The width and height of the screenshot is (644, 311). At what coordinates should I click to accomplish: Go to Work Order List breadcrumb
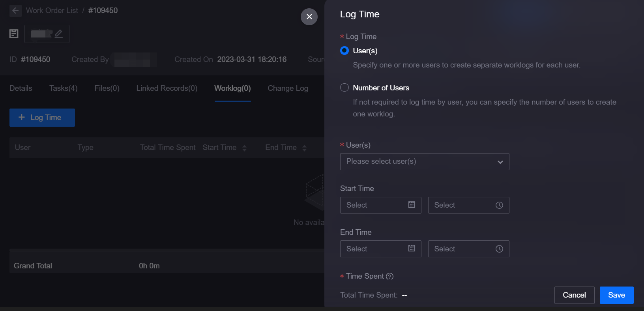52,11
